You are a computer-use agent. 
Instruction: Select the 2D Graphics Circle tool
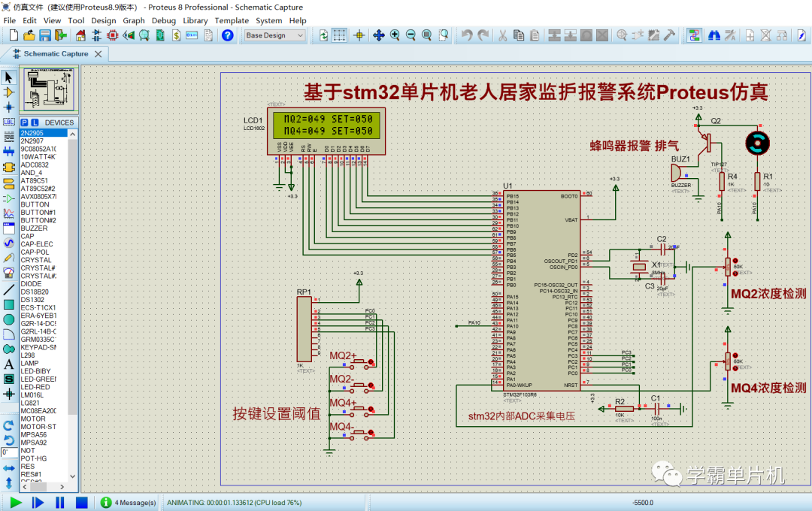pos(9,319)
